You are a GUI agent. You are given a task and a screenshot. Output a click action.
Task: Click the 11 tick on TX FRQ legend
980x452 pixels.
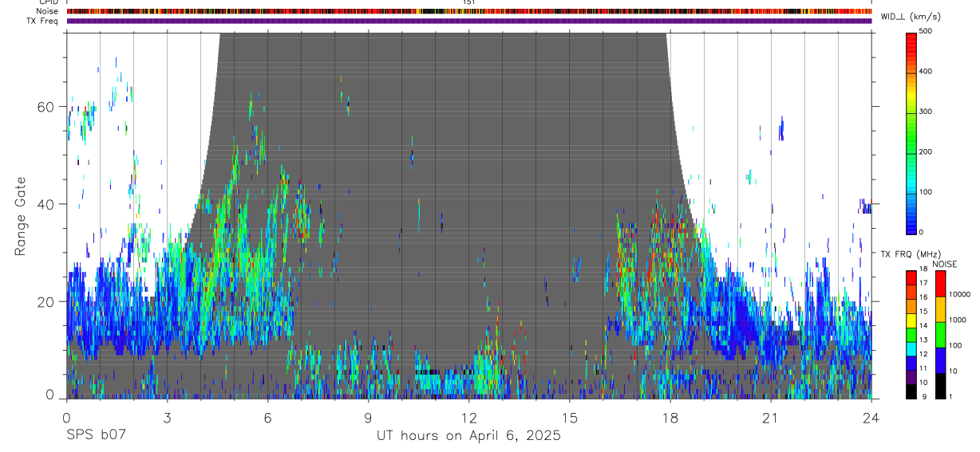924,368
